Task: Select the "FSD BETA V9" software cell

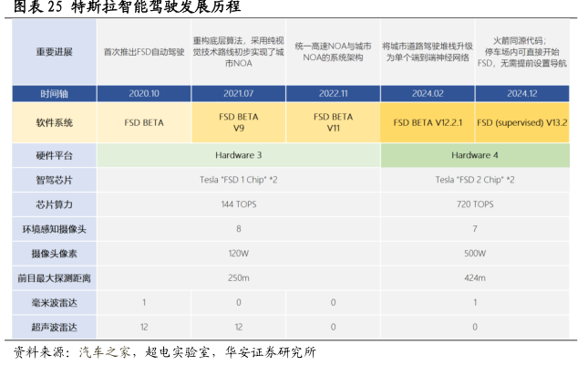Action: point(238,122)
